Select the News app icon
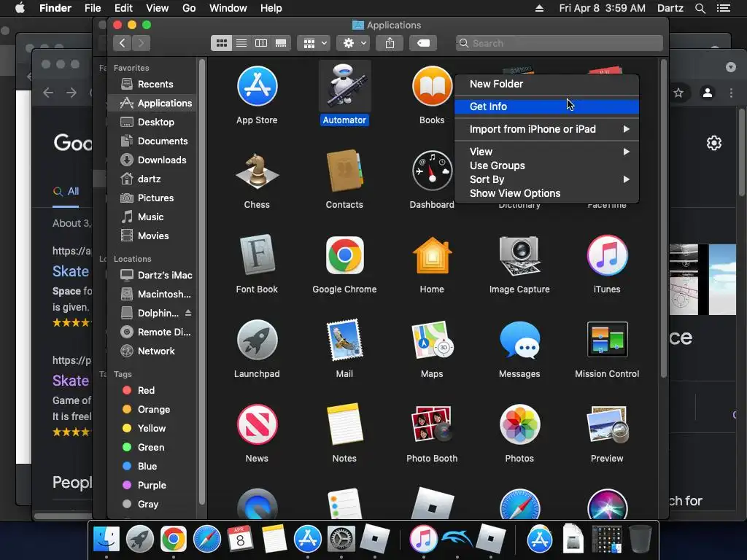The height and width of the screenshot is (560, 747). pyautogui.click(x=258, y=424)
